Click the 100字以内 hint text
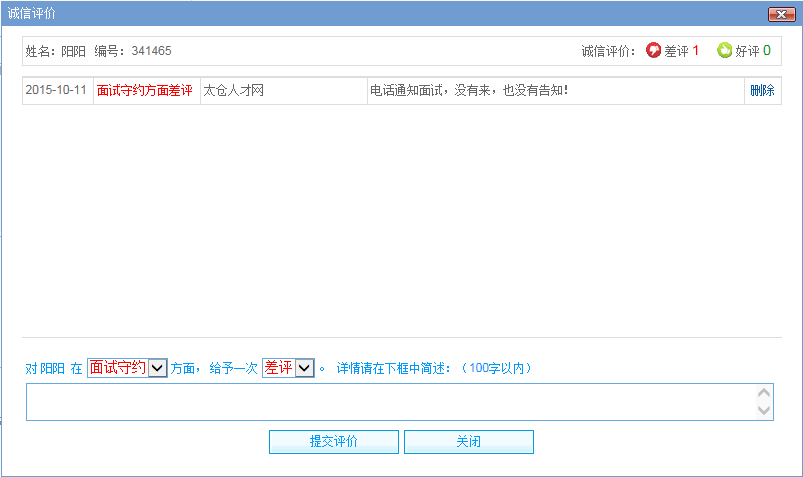The image size is (803, 477). tap(497, 368)
